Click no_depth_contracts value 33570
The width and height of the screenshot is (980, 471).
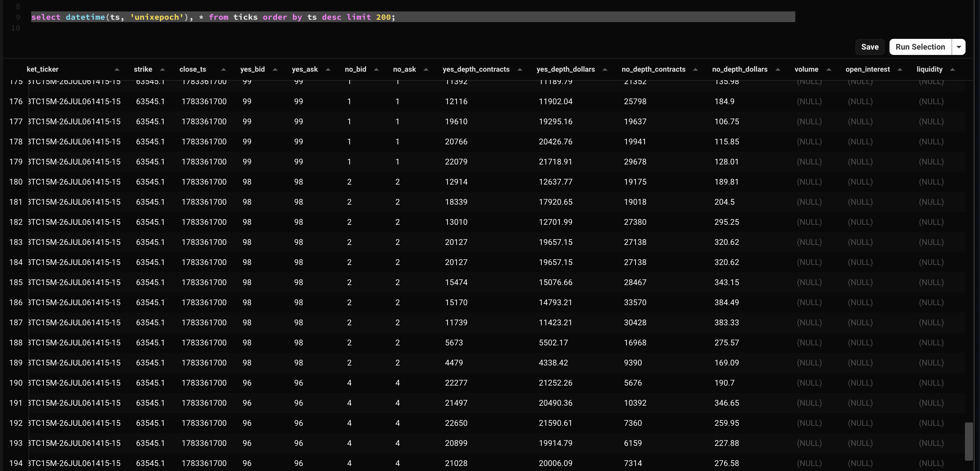pyautogui.click(x=635, y=302)
